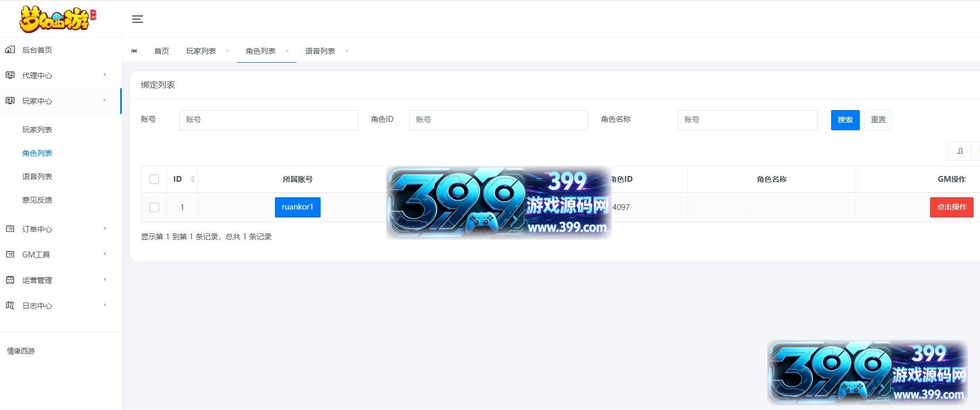The image size is (980, 410).
Task: Click the table export toolbar icon
Action: click(960, 151)
